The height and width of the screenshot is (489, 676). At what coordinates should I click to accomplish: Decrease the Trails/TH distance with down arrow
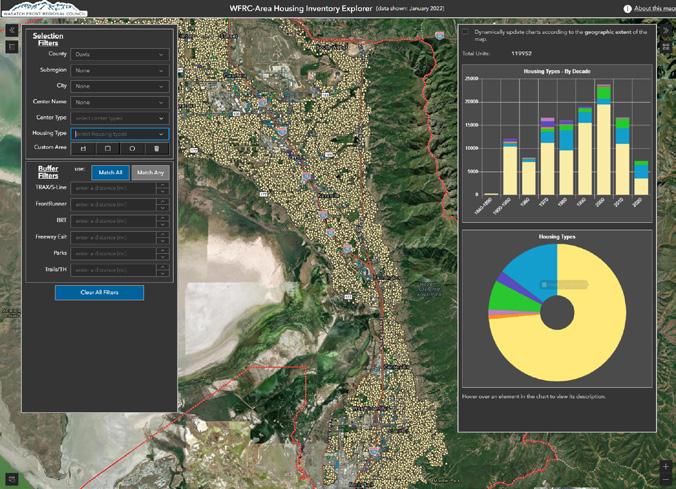[x=163, y=273]
